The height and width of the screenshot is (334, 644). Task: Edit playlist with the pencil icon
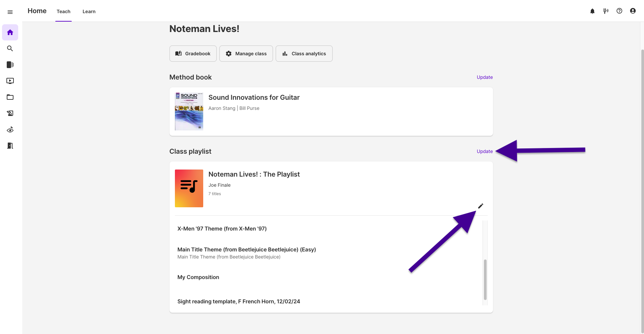point(481,206)
